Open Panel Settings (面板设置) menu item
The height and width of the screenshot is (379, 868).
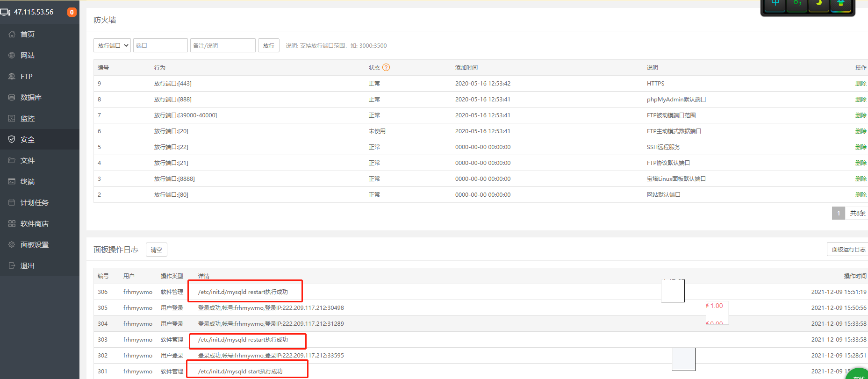click(34, 244)
